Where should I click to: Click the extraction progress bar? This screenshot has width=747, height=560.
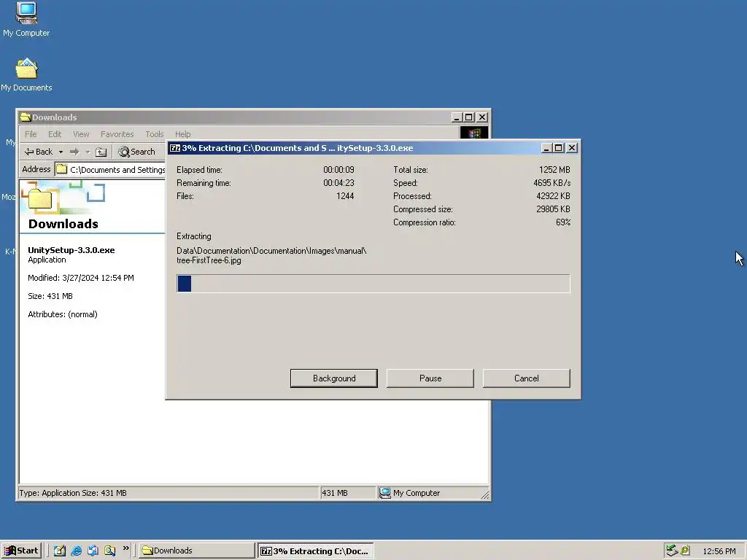(x=373, y=284)
